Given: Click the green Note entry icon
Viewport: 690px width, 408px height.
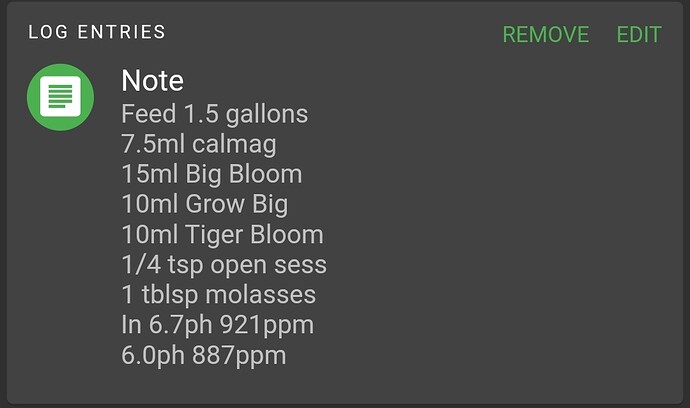Looking at the screenshot, I should tap(60, 97).
